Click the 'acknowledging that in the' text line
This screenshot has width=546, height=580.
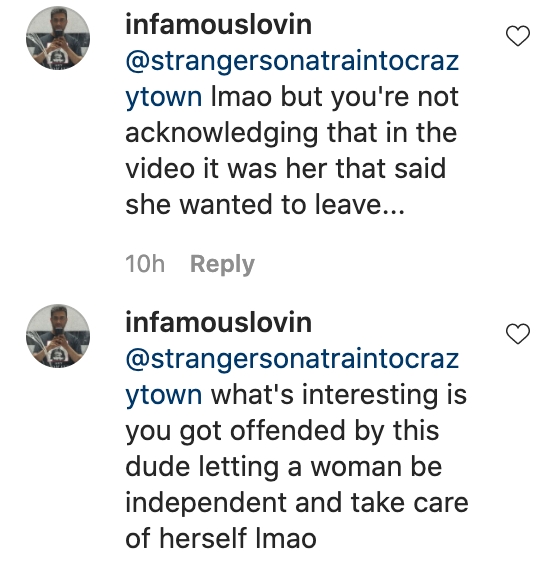291,133
